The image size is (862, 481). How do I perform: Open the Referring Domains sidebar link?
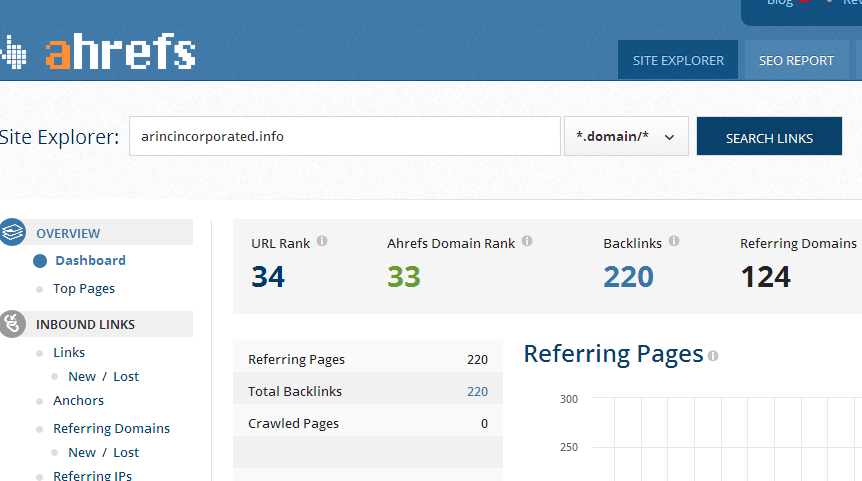coord(111,428)
